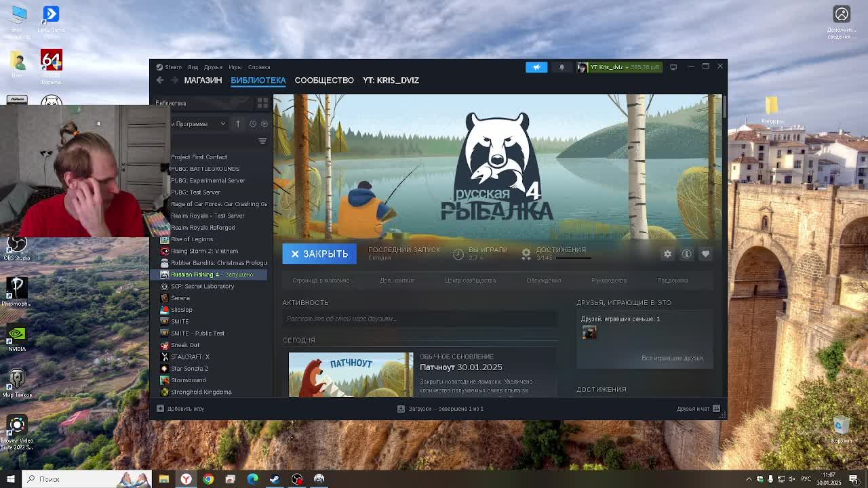Select STALCRAFT: X in library list
Screen dimensions: 868x488
point(190,357)
